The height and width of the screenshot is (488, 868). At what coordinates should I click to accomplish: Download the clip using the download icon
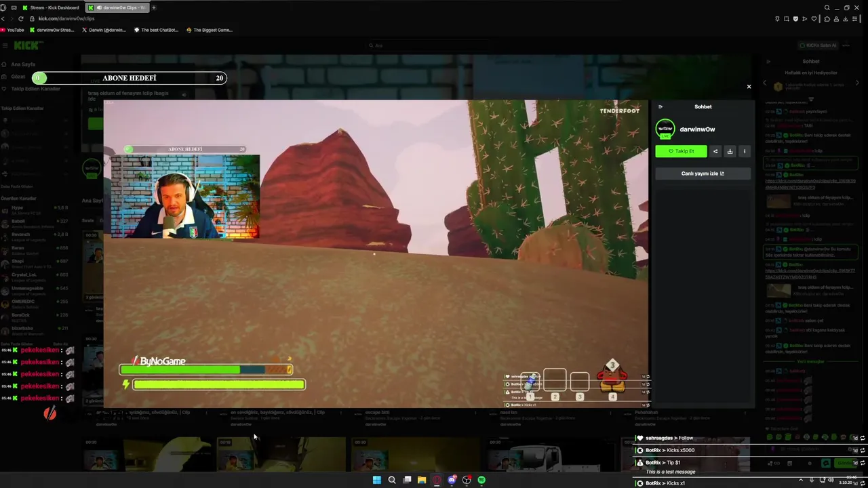pos(730,151)
